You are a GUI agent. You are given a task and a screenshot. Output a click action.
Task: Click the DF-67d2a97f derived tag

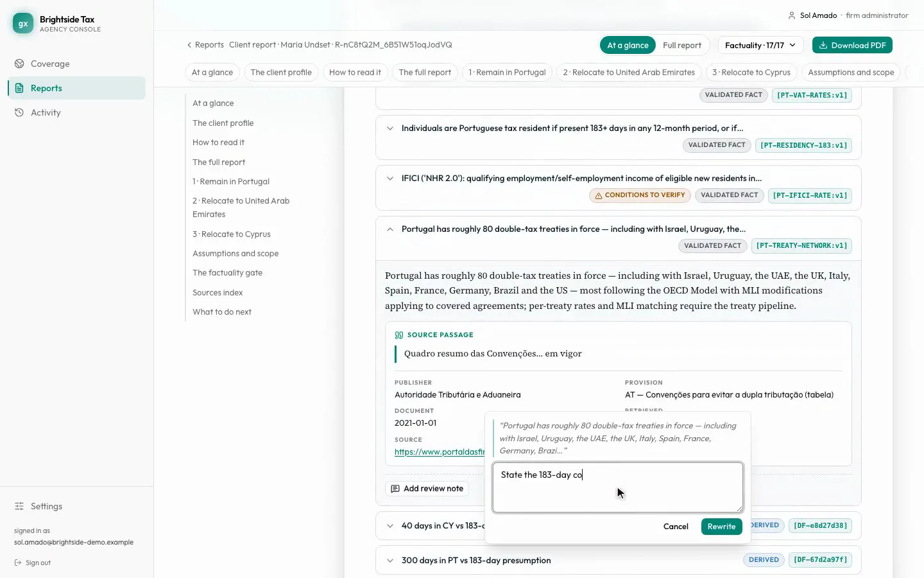click(821, 560)
